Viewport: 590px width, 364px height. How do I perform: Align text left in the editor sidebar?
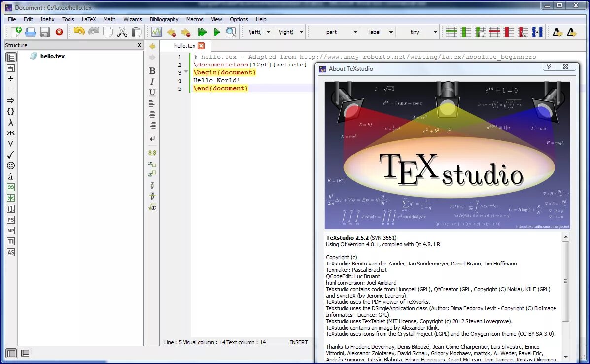pos(152,103)
